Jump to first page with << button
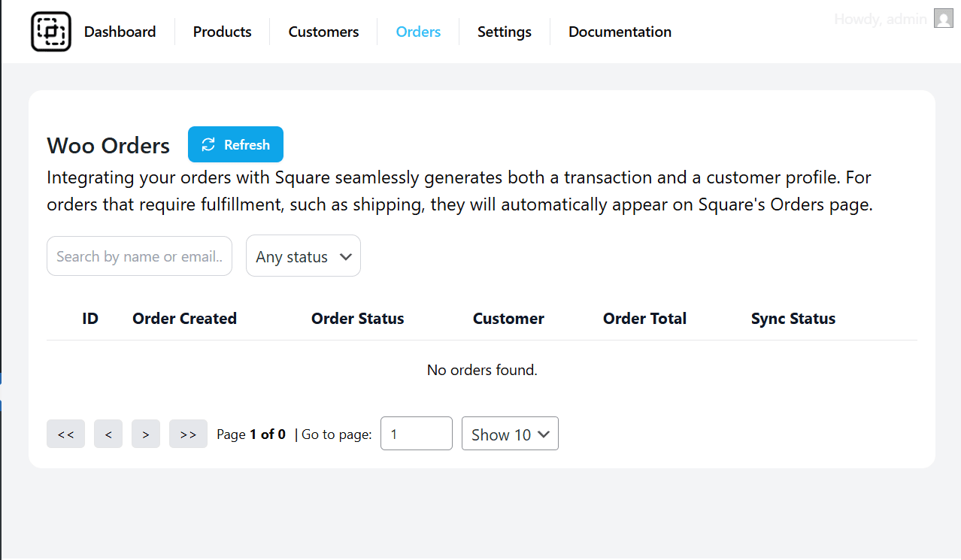Screen dimensions: 961x560 [65, 434]
